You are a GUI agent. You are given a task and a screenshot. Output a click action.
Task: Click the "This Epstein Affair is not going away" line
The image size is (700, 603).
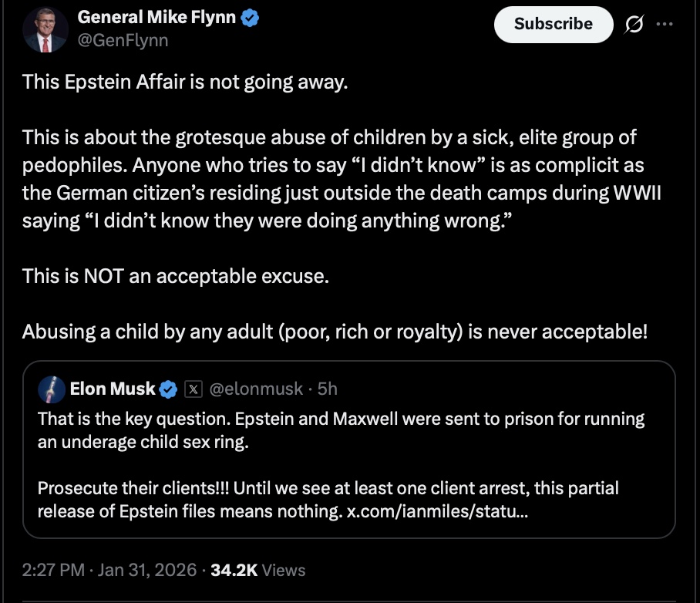185,81
